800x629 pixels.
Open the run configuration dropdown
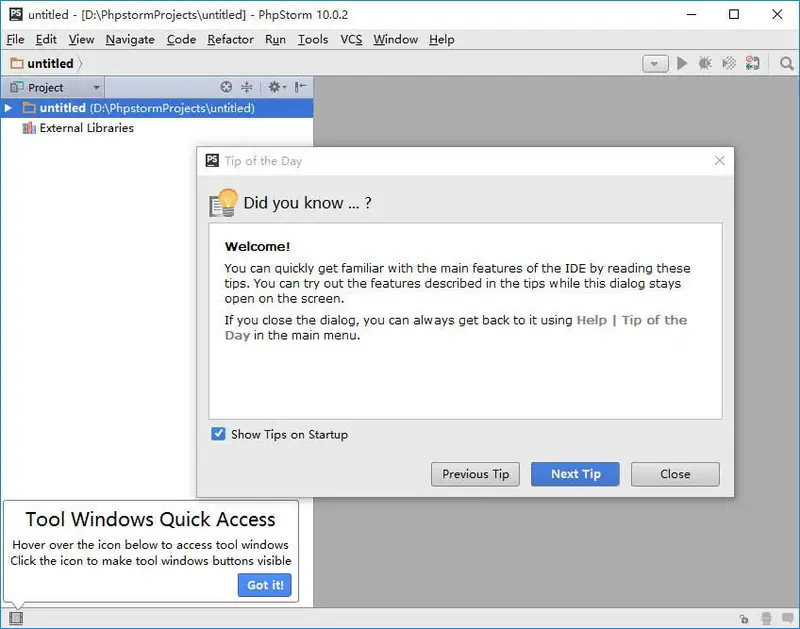[655, 64]
